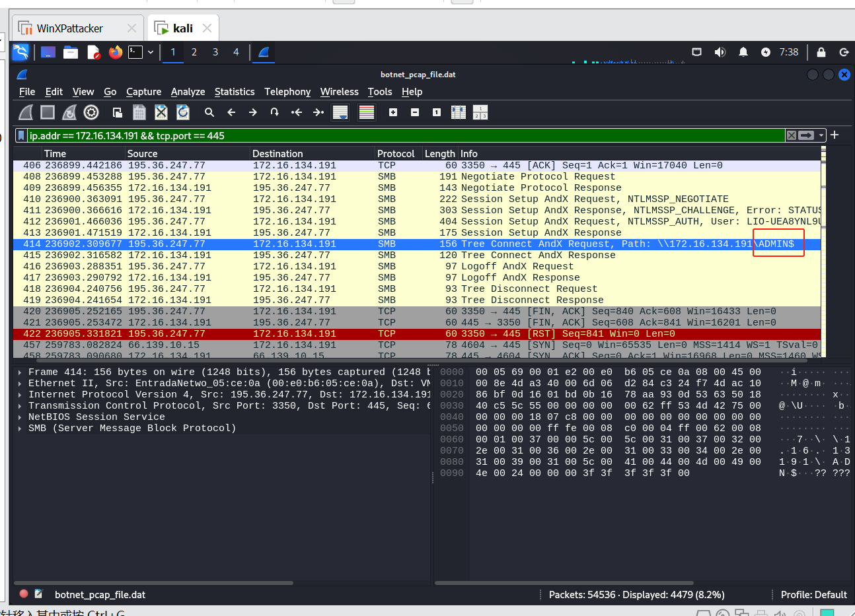This screenshot has height=616, width=855.
Task: Expand SMB Server Message Block details
Action: coord(20,428)
